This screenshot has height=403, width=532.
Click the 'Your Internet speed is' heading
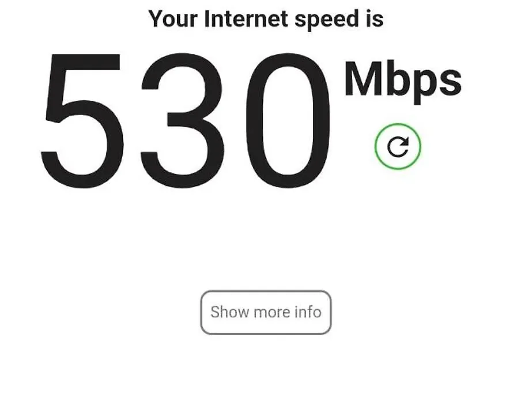pyautogui.click(x=266, y=19)
